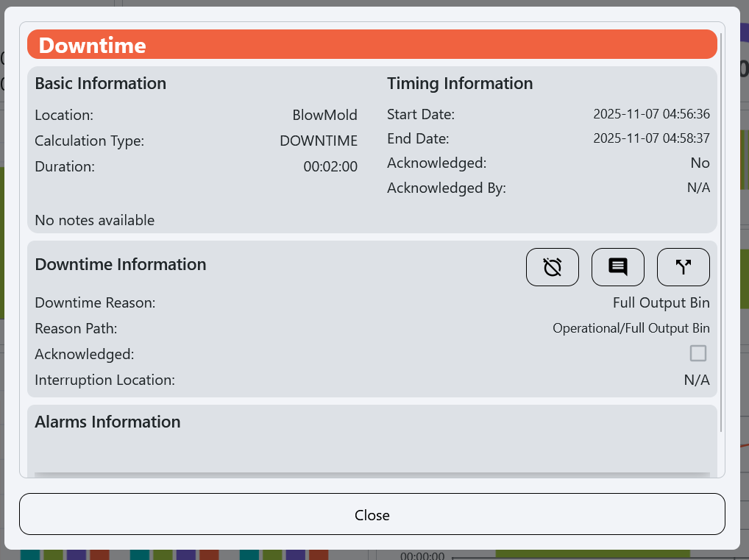Click the reason path Operational/Full Output Bin
Viewport: 749px width, 560px height.
click(x=631, y=327)
